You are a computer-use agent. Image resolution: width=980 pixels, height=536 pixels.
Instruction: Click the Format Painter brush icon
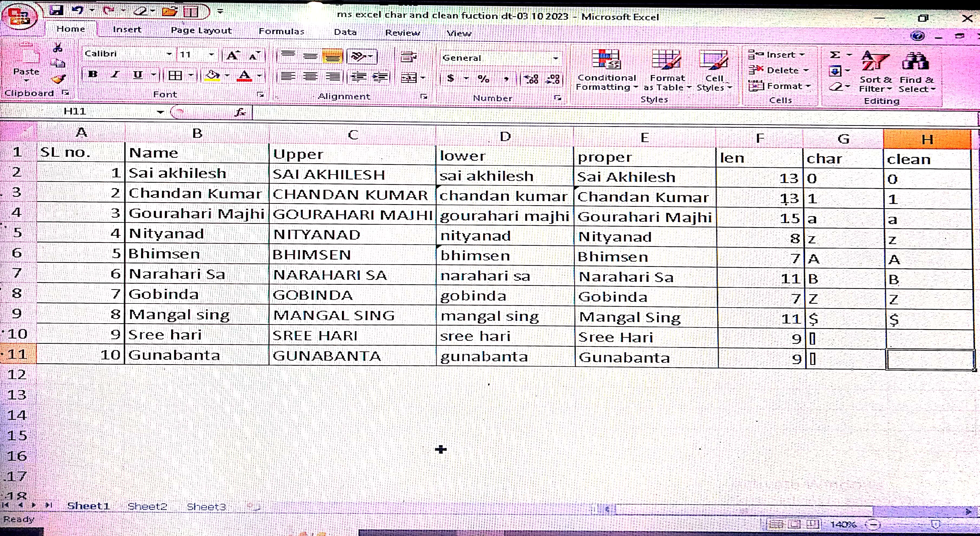tap(58, 79)
